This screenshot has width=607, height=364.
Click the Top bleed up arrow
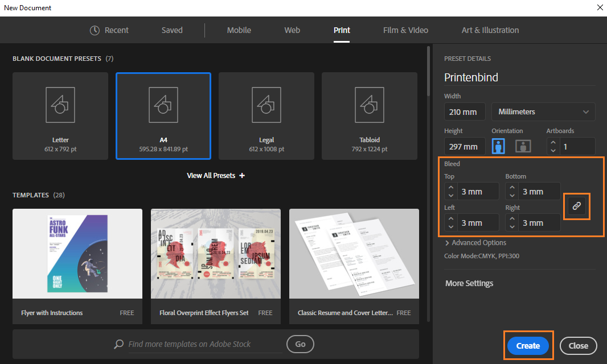pos(450,188)
